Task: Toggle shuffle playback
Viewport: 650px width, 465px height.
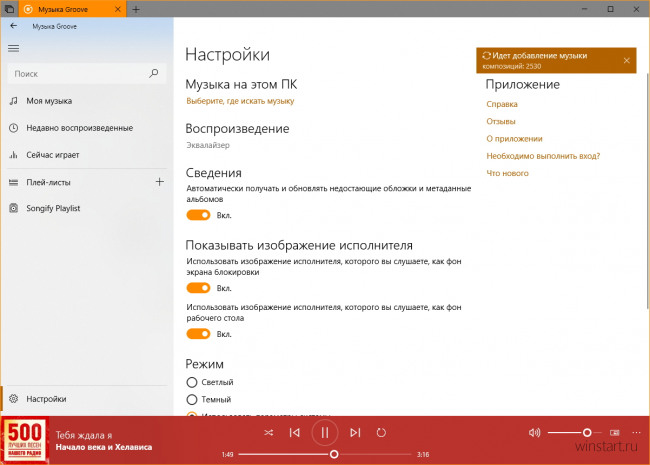Action: [269, 433]
